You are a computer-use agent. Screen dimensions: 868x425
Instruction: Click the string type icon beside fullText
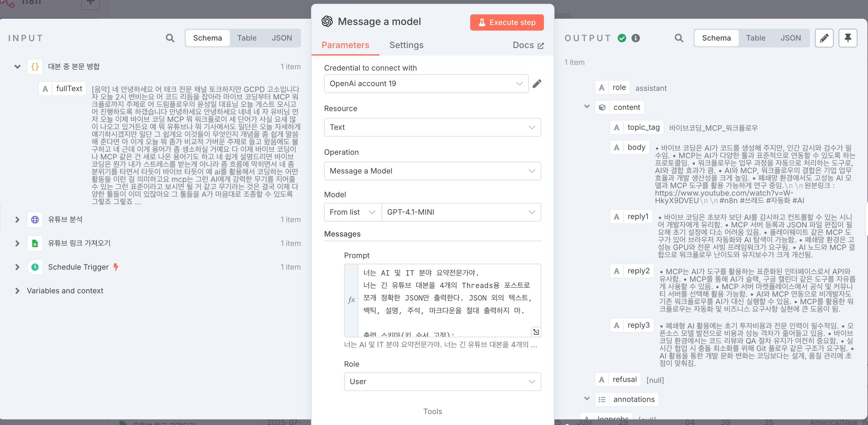[x=45, y=89]
